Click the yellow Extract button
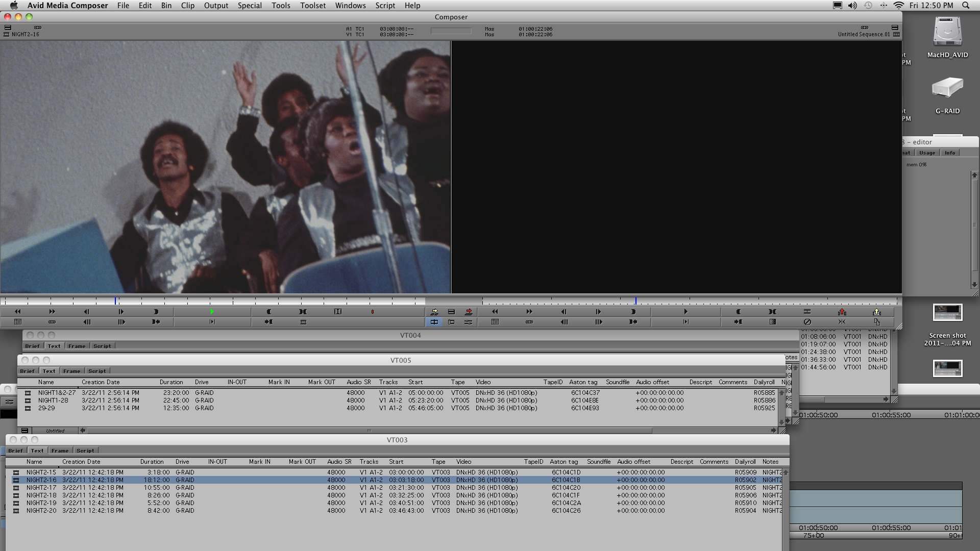The image size is (980, 551). click(x=876, y=312)
